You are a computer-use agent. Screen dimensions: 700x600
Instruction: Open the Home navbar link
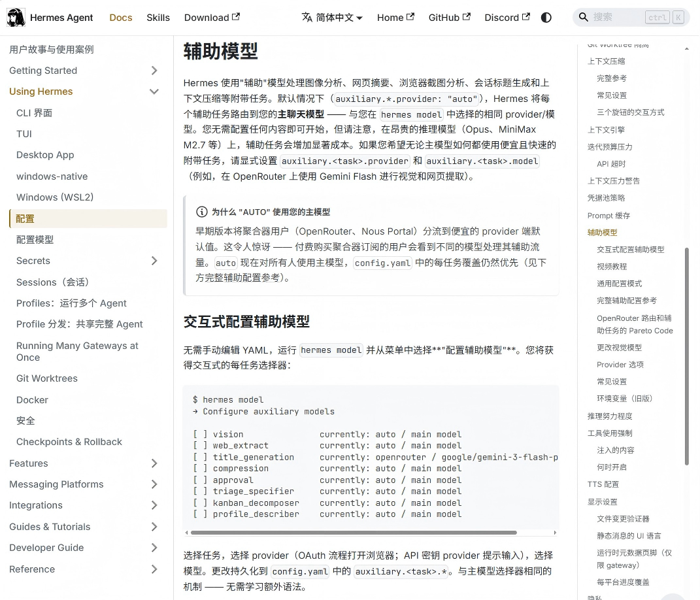tap(395, 18)
